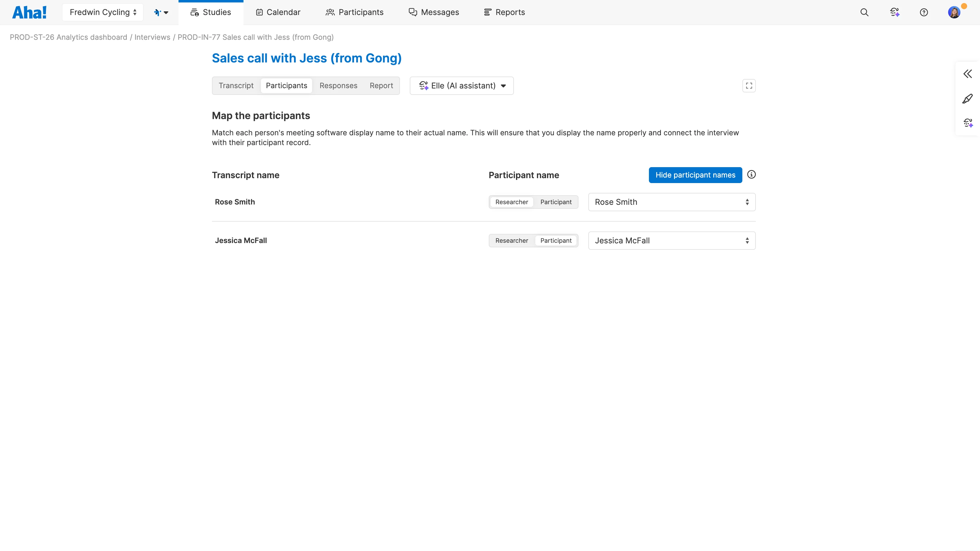The image size is (980, 551).
Task: Open Jessica McFall participant name dropdown
Action: tap(672, 240)
